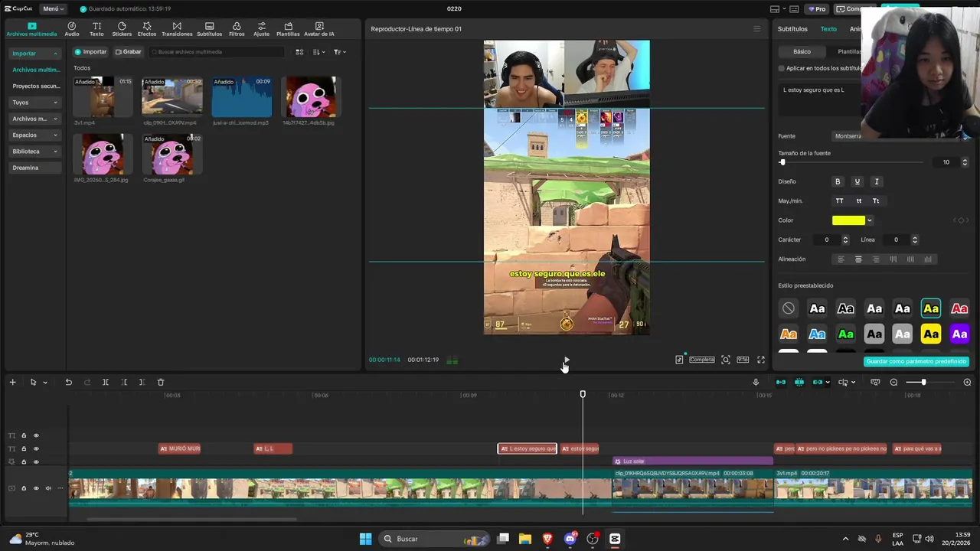Open the Stickers panel
This screenshot has height=551, width=980.
[x=122, y=29]
